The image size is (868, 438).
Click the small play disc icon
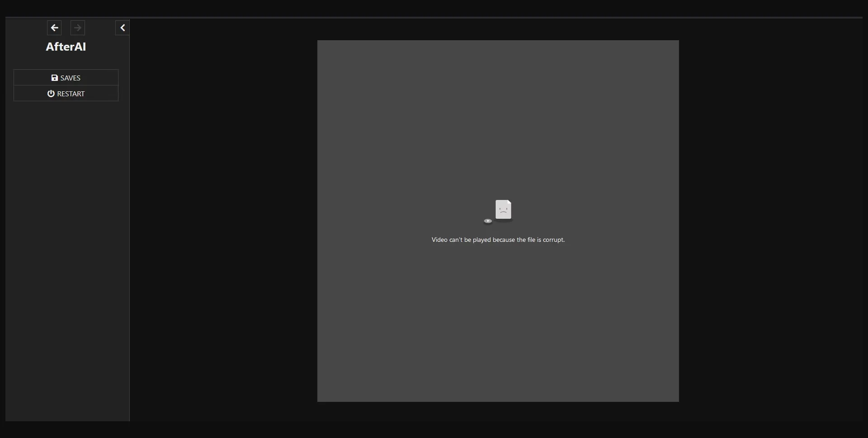pos(488,221)
